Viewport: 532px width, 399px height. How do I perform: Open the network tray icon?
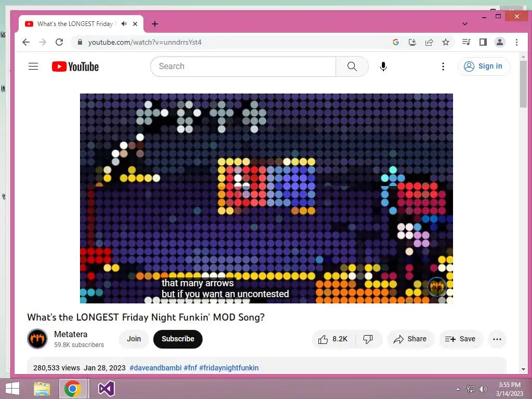471,389
